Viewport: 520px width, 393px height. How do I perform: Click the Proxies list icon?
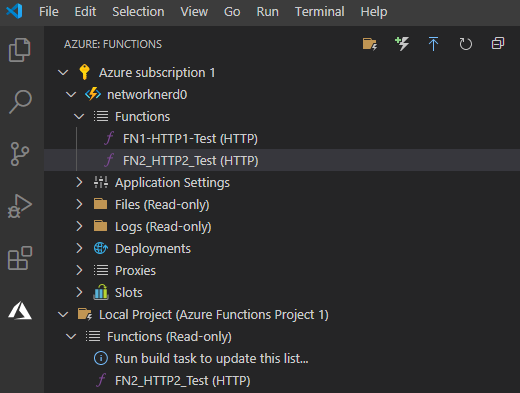tap(101, 270)
